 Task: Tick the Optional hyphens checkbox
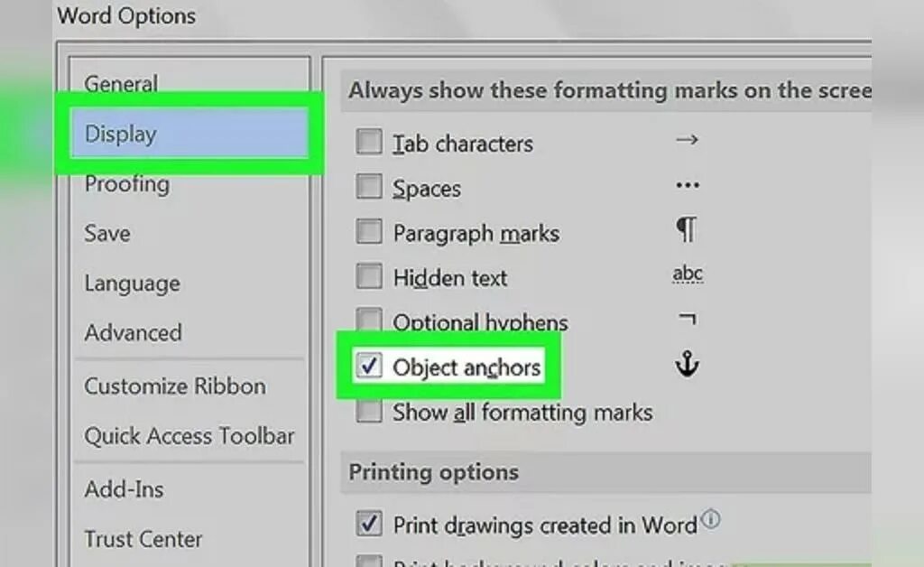(369, 319)
